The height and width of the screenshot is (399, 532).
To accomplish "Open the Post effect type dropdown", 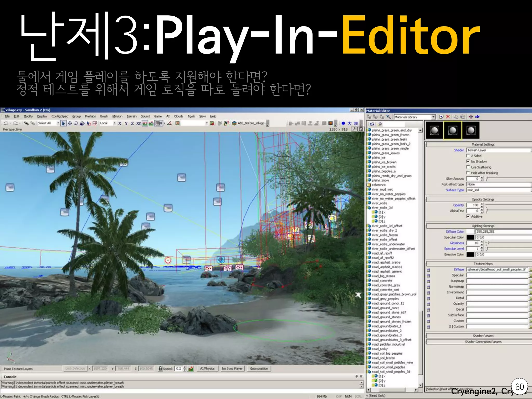I will click(499, 184).
